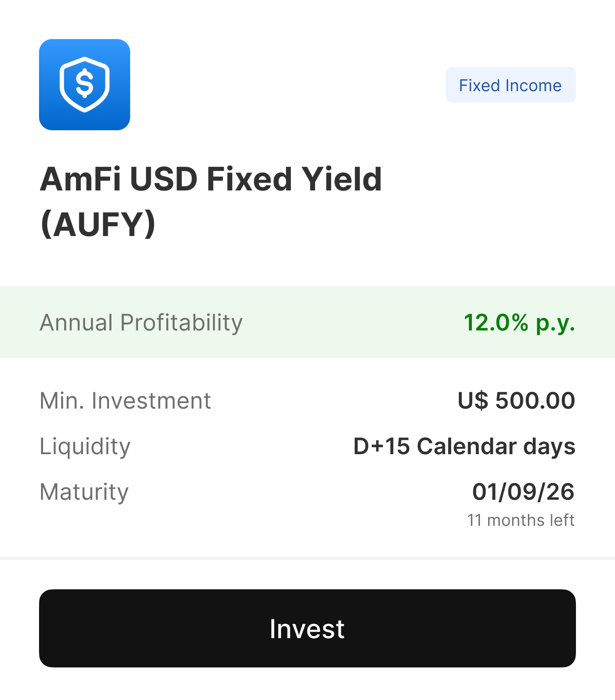Screen dimensions: 615x700
Task: Select the 12.0% p.y. green rate value
Action: (x=519, y=323)
